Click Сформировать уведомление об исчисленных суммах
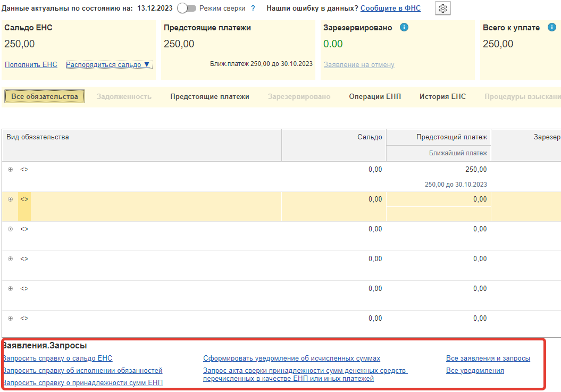Image resolution: width=561 pixels, height=392 pixels. point(291,358)
